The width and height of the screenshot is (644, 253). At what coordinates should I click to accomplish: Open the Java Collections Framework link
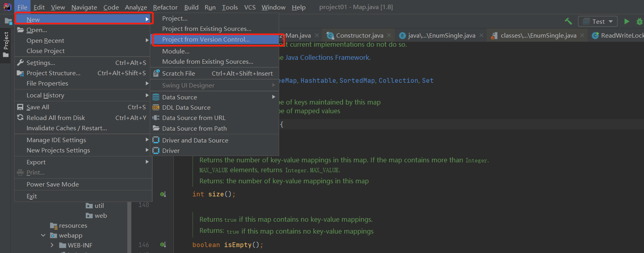click(x=328, y=57)
